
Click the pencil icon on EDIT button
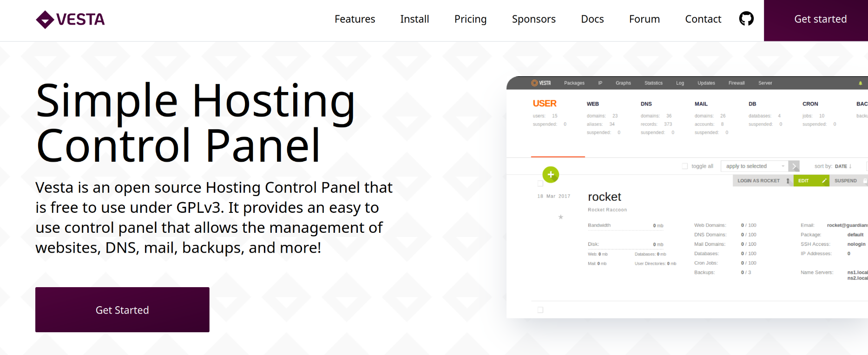tap(824, 181)
